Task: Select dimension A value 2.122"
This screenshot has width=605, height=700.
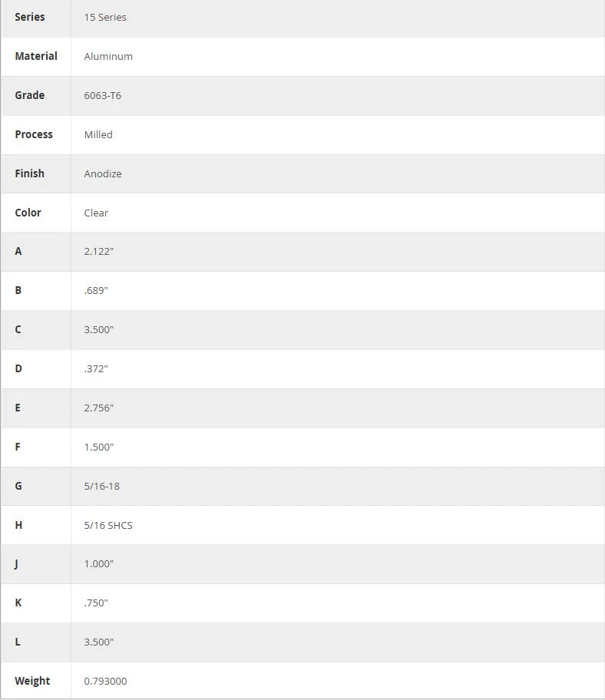Action: pyautogui.click(x=99, y=251)
